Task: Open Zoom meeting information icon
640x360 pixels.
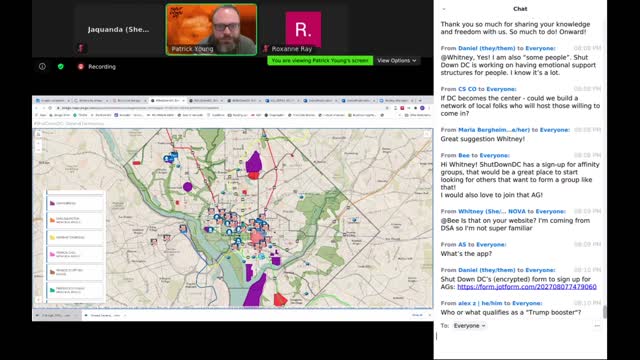Action: (42, 66)
